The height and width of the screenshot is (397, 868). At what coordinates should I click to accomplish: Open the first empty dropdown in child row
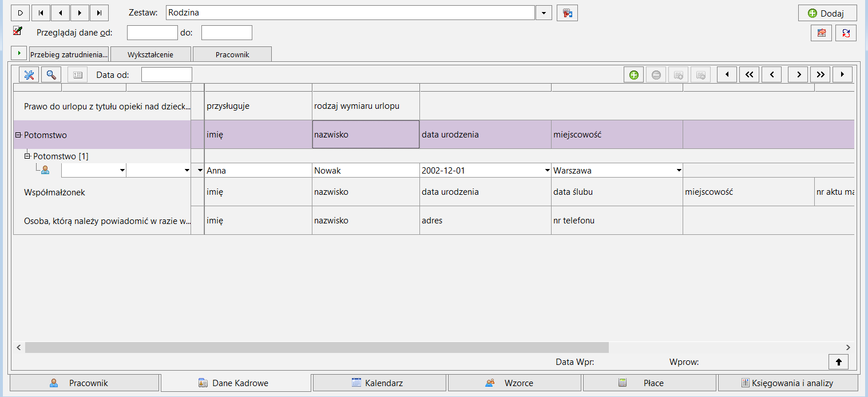click(122, 170)
